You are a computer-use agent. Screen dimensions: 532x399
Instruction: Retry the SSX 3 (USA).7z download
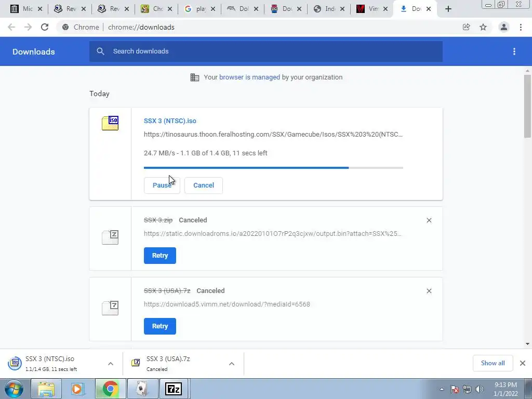pyautogui.click(x=160, y=326)
